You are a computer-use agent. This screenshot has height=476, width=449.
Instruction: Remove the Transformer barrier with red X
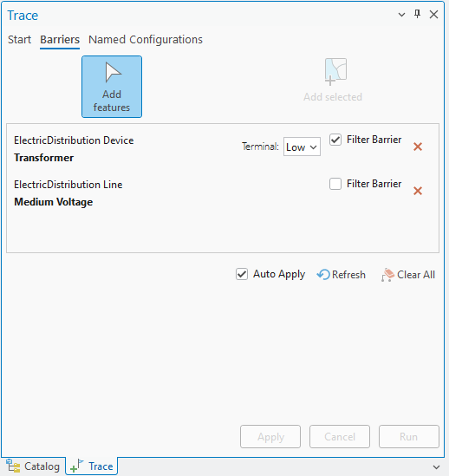(418, 147)
